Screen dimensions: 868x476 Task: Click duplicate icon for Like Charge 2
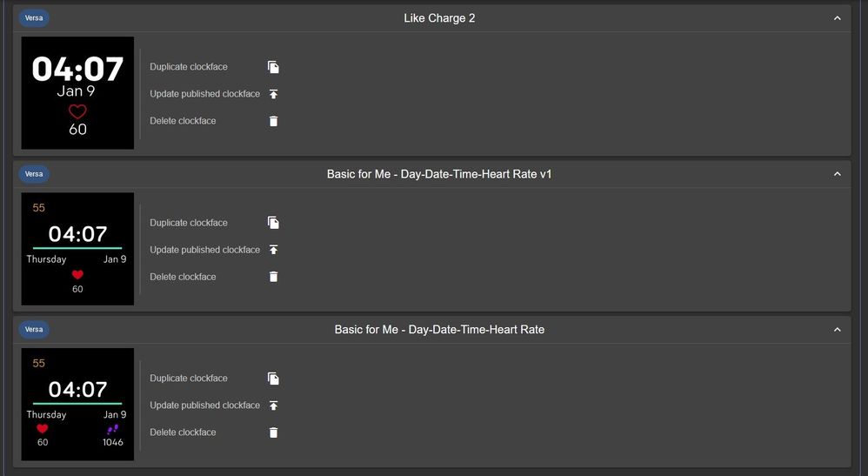[x=273, y=67]
